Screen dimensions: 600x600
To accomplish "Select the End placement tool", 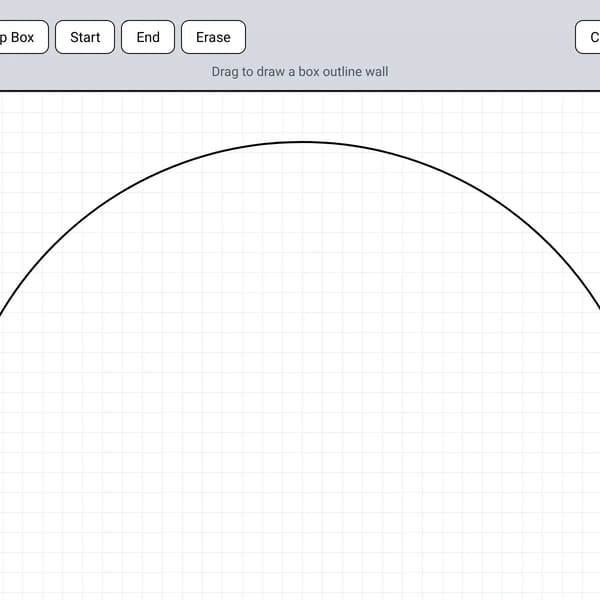I will tap(148, 37).
